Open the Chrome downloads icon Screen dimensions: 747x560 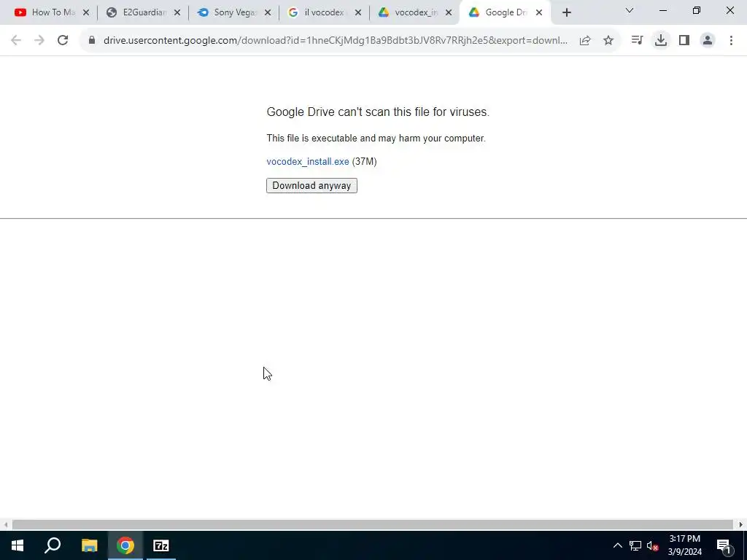(661, 41)
